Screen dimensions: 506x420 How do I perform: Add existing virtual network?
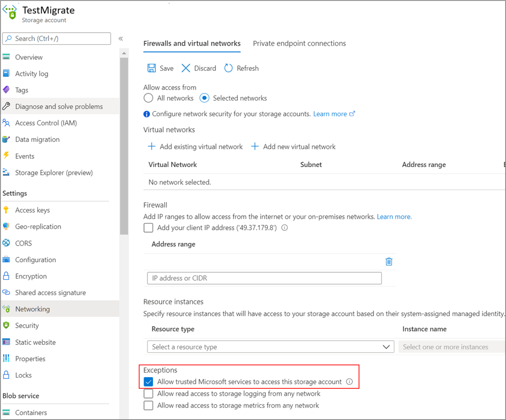pyautogui.click(x=195, y=147)
